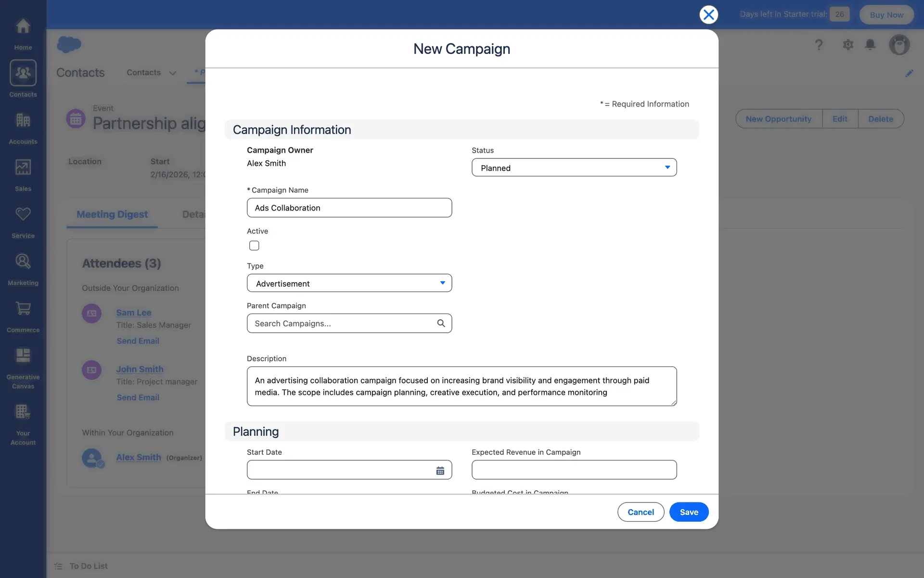Viewport: 924px width, 578px height.
Task: Click the Campaign Name text field
Action: point(349,208)
